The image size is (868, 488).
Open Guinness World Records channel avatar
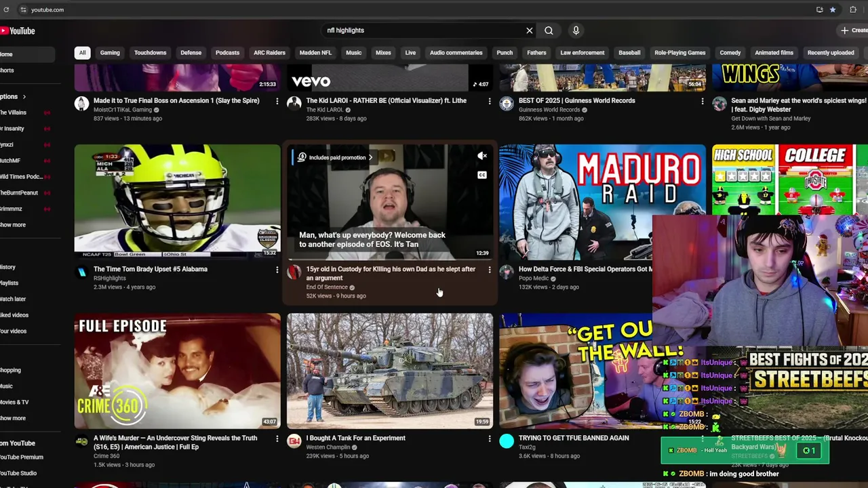point(507,103)
